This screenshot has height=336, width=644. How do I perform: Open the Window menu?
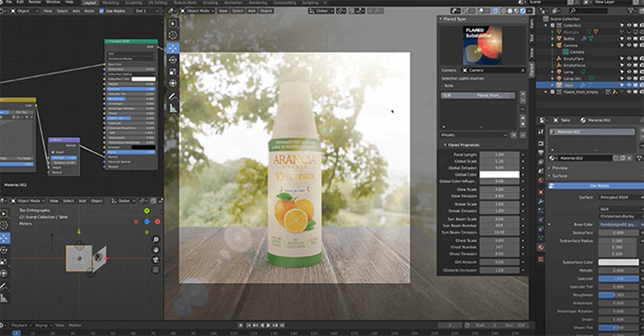(53, 2)
